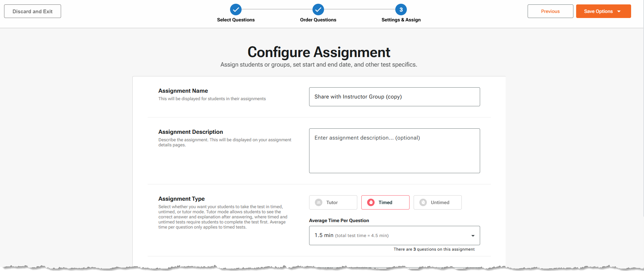Click into the assignment description text area
Image resolution: width=644 pixels, height=271 pixels.
pyautogui.click(x=394, y=151)
